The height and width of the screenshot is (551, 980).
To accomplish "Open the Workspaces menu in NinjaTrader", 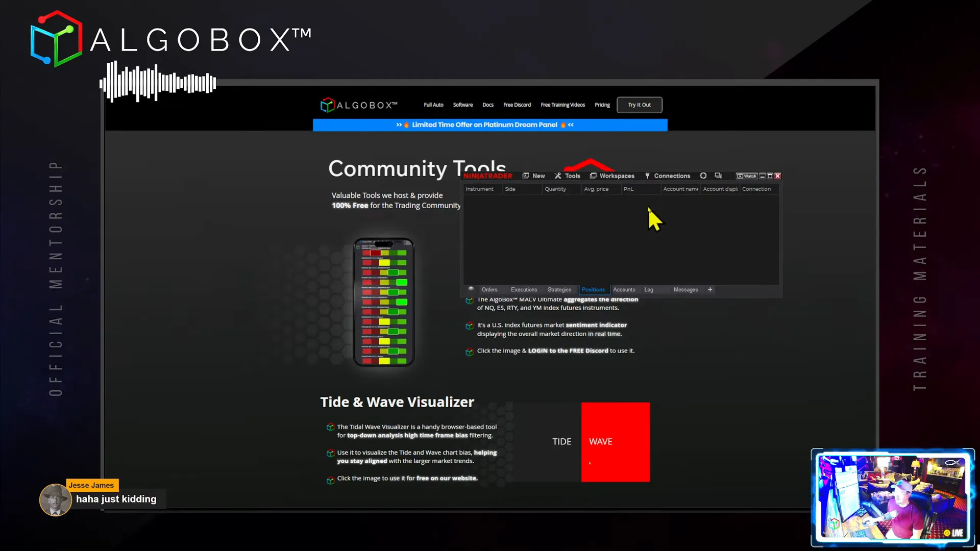I will (x=612, y=176).
